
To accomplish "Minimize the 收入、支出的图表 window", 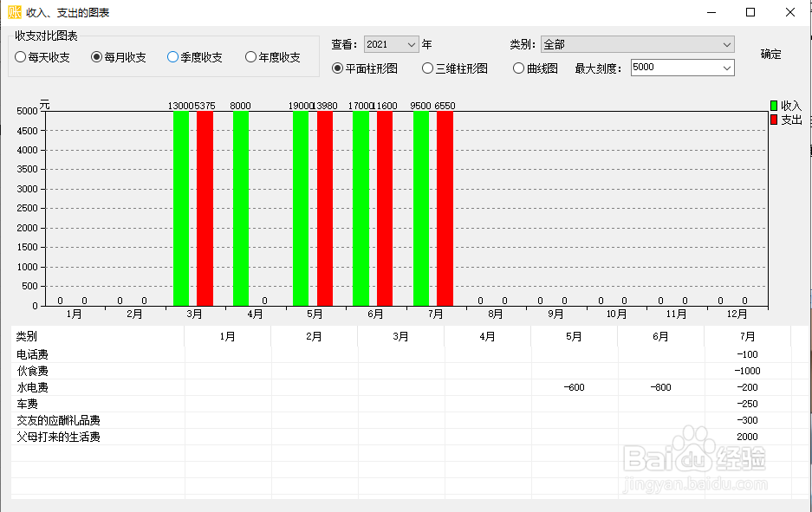I will (x=711, y=12).
